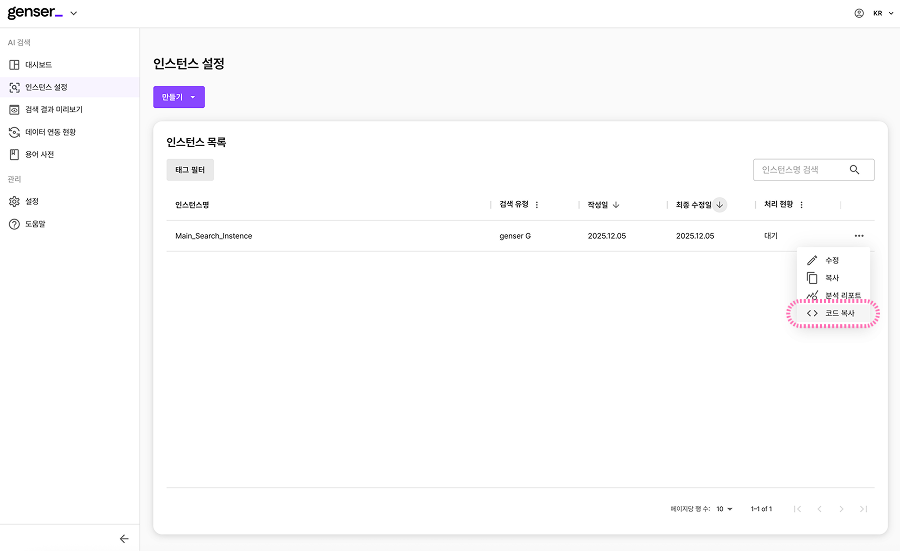900x551 pixels.
Task: Open the rows-per-page dropdown
Action: pyautogui.click(x=724, y=509)
